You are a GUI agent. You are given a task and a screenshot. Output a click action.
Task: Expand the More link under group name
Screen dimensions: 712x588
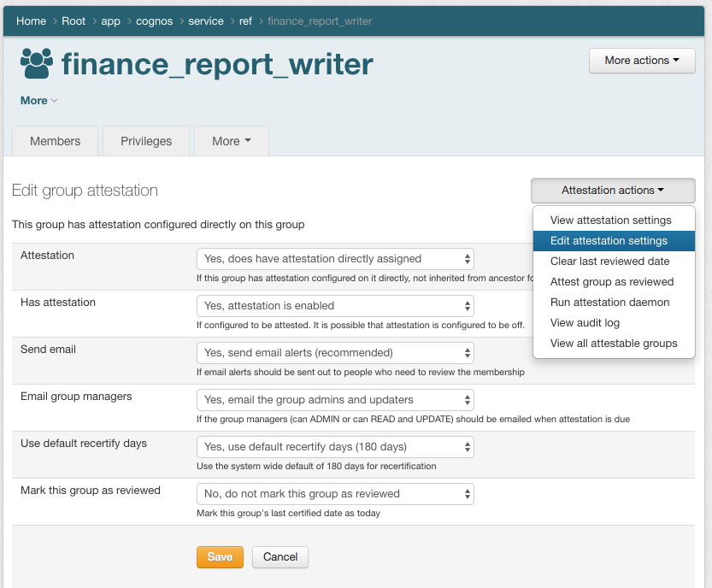(x=38, y=101)
